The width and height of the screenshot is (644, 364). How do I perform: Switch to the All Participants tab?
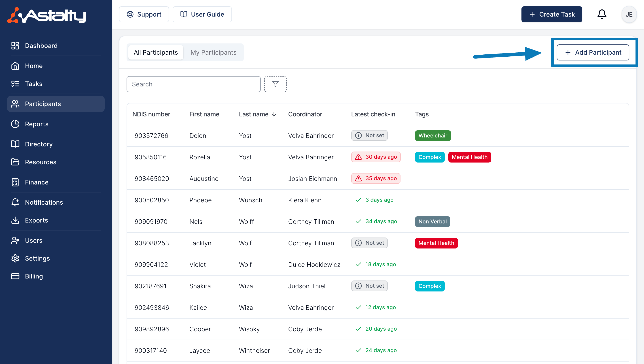point(155,52)
